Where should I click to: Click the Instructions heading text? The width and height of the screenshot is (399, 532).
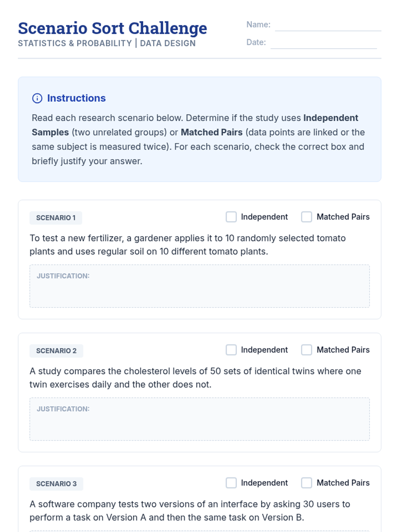76,98
